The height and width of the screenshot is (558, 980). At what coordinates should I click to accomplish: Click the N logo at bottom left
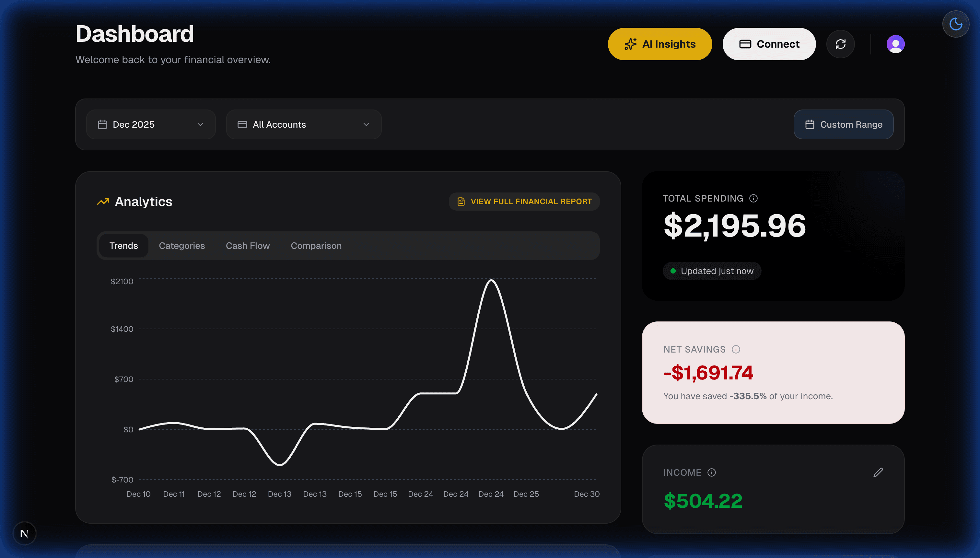[x=24, y=533]
